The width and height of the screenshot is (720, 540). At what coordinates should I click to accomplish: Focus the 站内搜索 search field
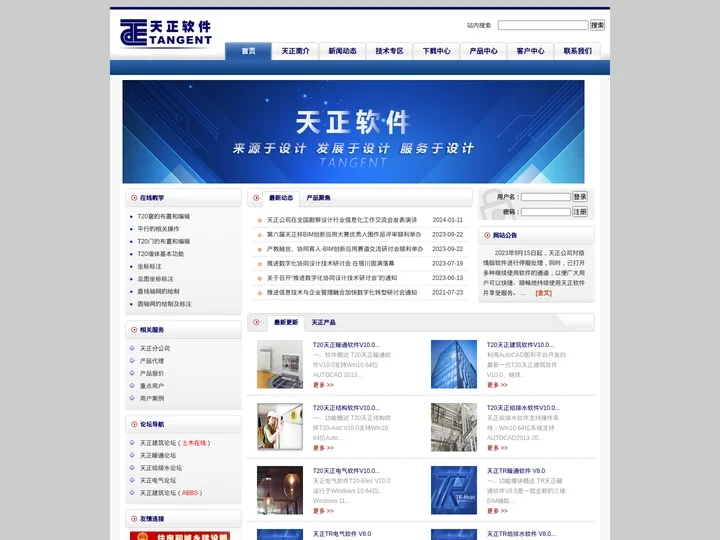coord(543,25)
